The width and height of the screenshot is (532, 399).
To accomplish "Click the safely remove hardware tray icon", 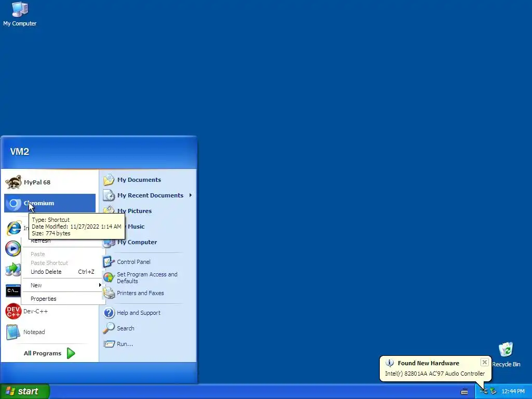I will 493,391.
